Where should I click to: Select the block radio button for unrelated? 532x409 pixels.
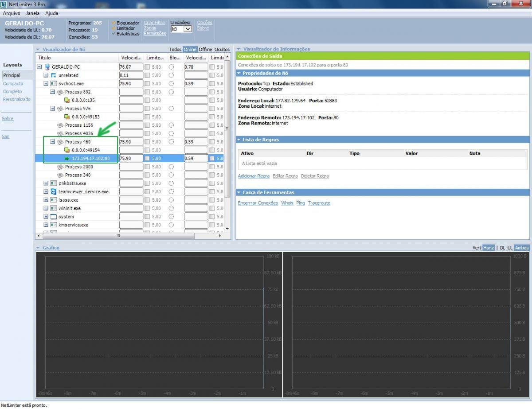(x=171, y=75)
